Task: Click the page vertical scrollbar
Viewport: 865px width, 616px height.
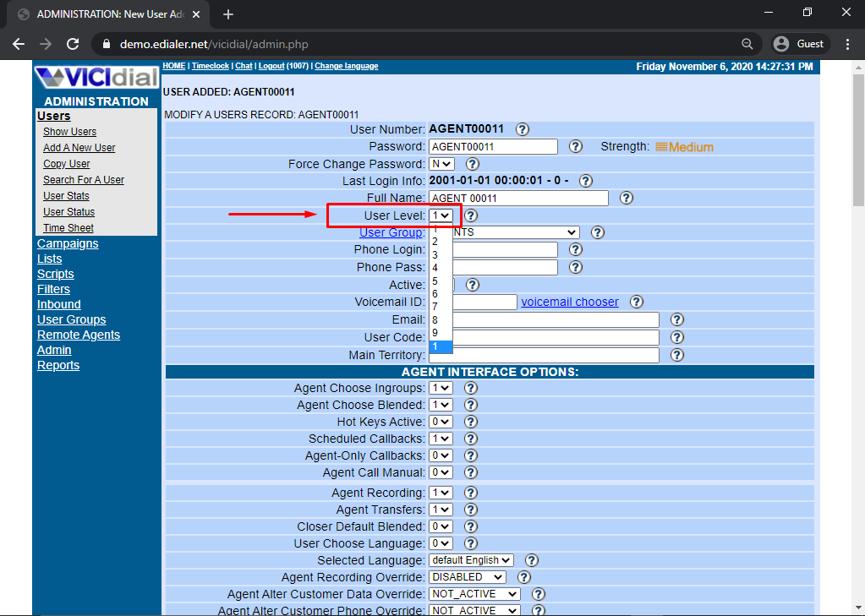Action: [858, 140]
